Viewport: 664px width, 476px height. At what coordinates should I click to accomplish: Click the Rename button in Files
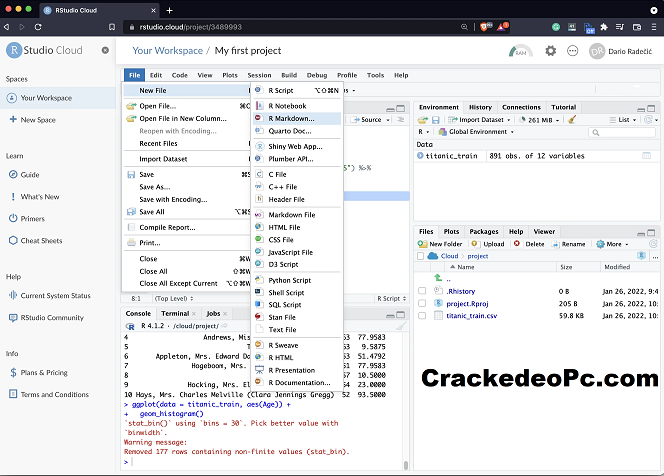(x=568, y=244)
